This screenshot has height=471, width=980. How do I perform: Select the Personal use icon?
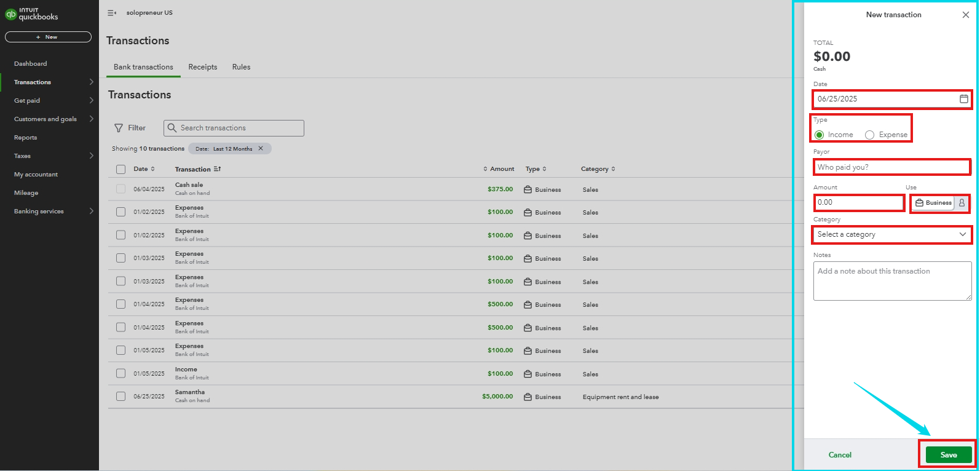point(962,203)
